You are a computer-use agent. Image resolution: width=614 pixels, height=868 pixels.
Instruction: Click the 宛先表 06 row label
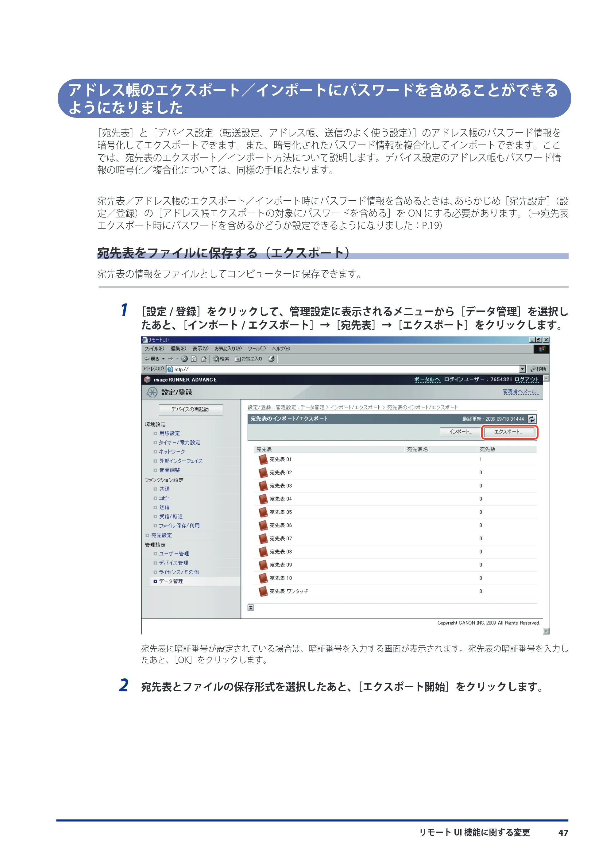click(280, 526)
